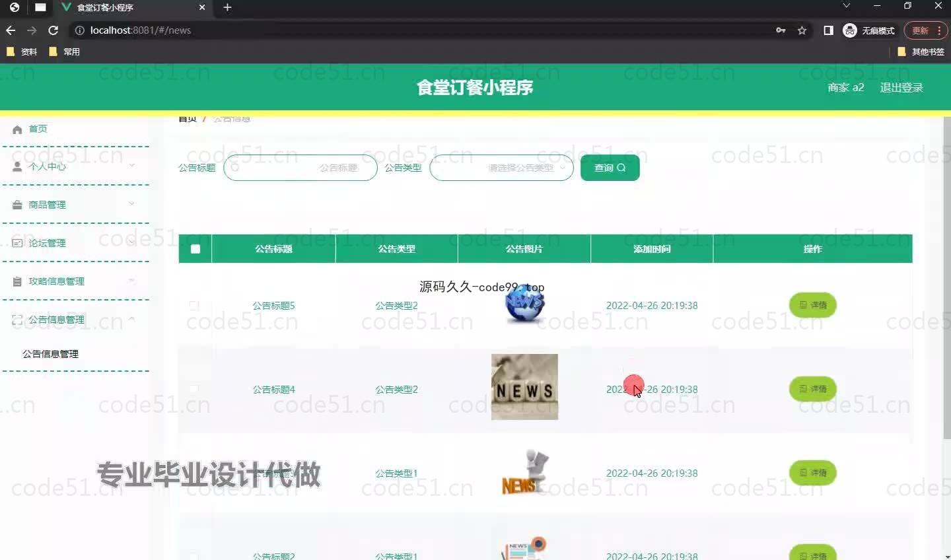Viewport: 951px width, 560px height.
Task: Click the incognito mode profile icon
Action: 850,30
